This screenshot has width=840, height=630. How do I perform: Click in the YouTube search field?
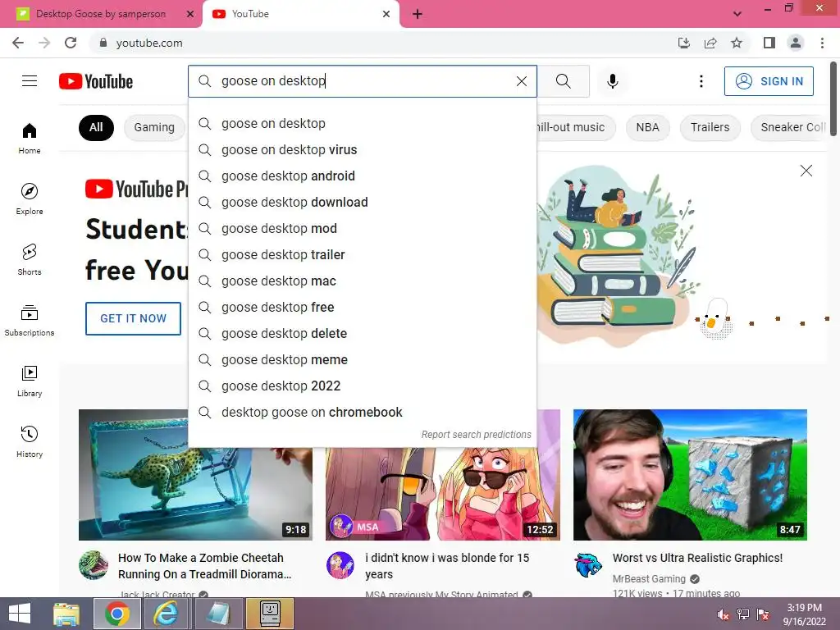[x=364, y=81]
